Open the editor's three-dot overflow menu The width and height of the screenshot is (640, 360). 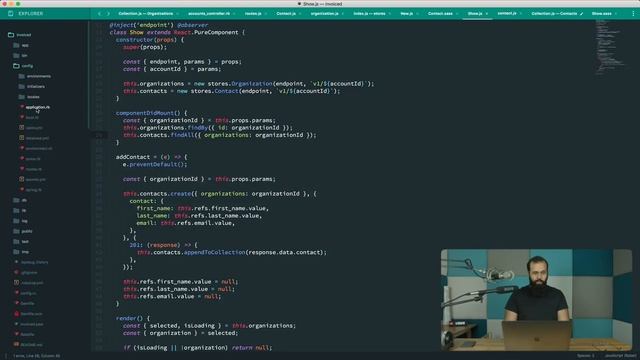pyautogui.click(x=633, y=13)
